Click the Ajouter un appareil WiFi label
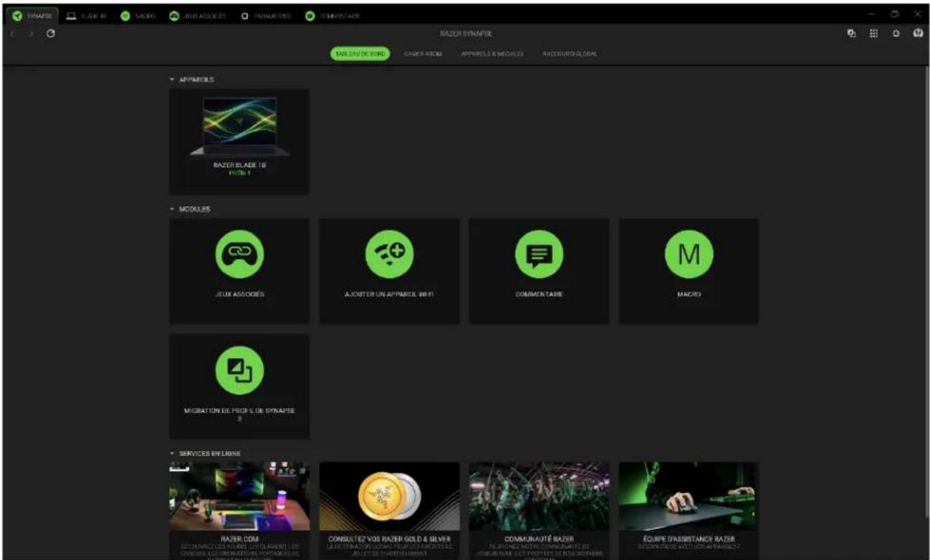This screenshot has height=560, width=930. tap(389, 294)
